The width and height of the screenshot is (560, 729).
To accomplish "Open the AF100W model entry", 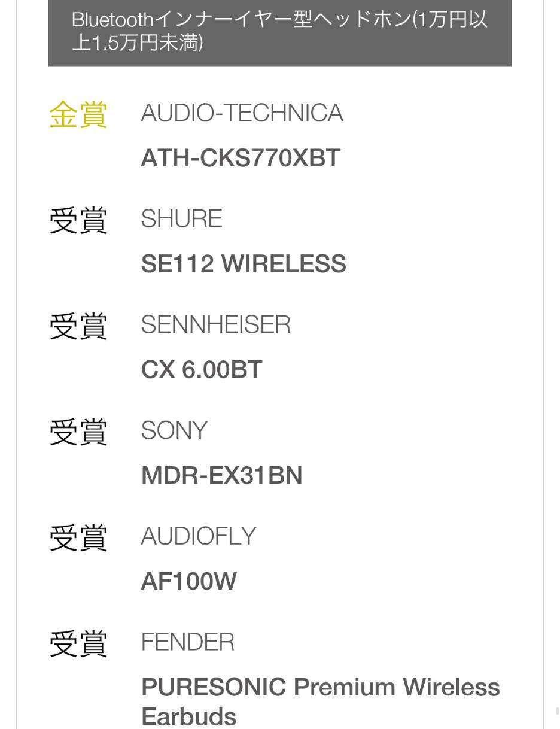I will 188,581.
